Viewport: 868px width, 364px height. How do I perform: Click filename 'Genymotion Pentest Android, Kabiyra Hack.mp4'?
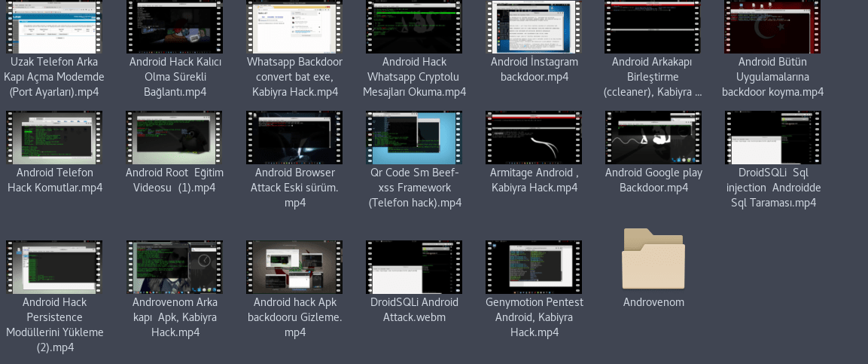(x=535, y=317)
